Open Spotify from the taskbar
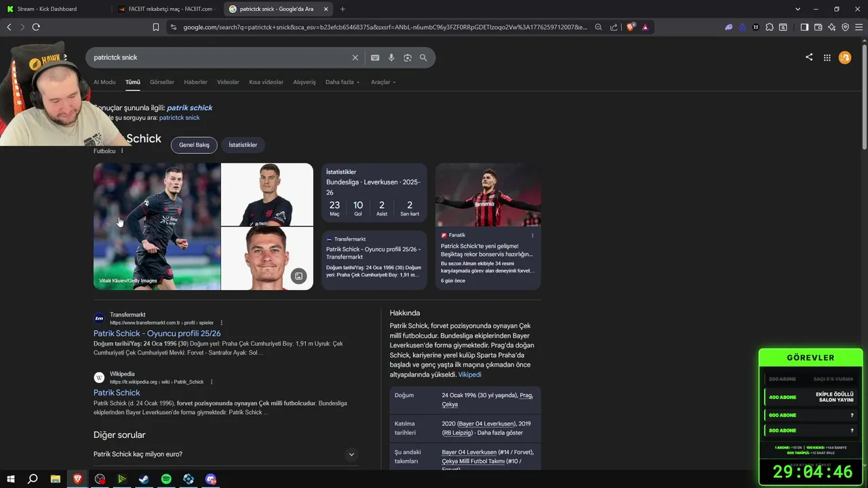 click(x=166, y=479)
